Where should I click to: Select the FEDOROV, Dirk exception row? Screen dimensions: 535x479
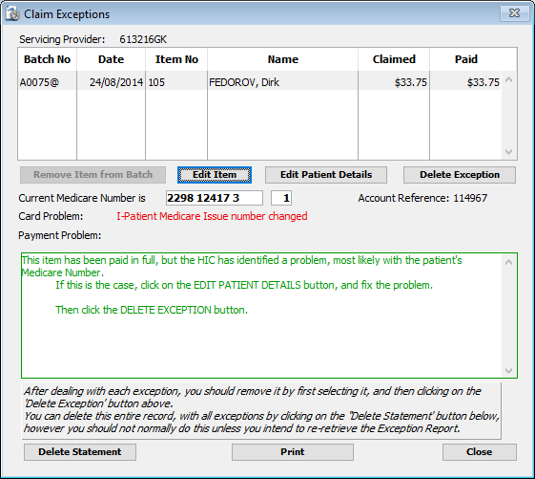pyautogui.click(x=259, y=82)
